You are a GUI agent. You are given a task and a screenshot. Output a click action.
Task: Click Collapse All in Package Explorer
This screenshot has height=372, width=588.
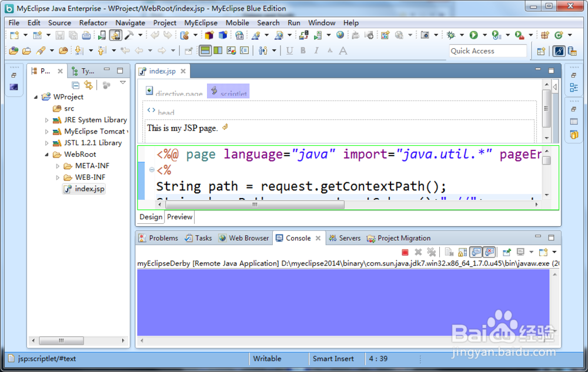pyautogui.click(x=75, y=85)
